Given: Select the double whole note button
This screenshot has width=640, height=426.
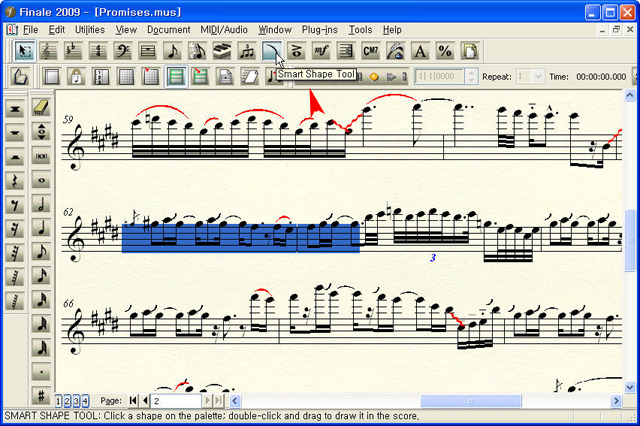Looking at the screenshot, I should click(41, 156).
